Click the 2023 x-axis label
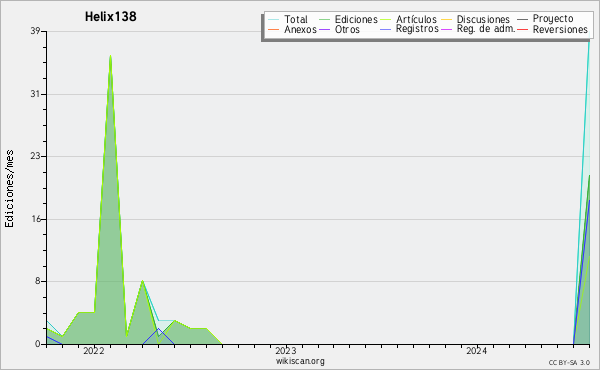The image size is (600, 370). pos(286,351)
